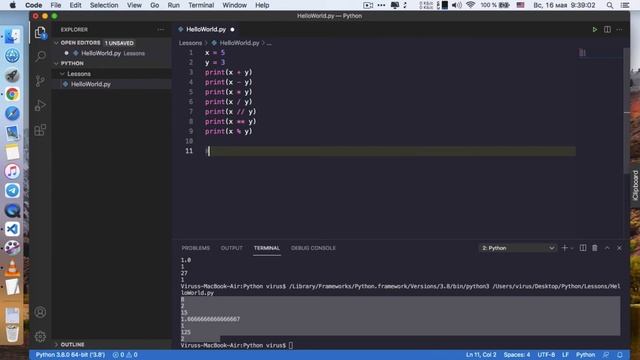Open Visual Studio Code from the Dock
Viewport: 640px width, 360px height.
tap(12, 229)
